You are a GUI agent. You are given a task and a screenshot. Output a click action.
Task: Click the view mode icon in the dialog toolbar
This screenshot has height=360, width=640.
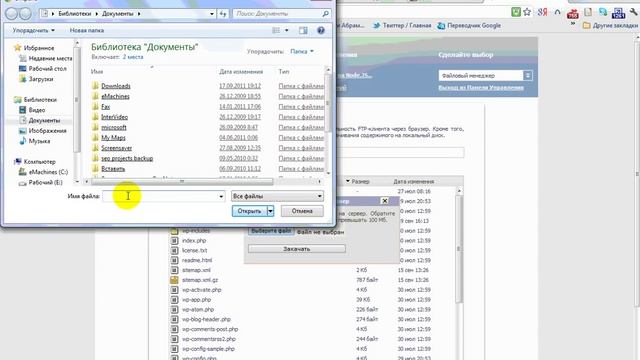click(276, 30)
